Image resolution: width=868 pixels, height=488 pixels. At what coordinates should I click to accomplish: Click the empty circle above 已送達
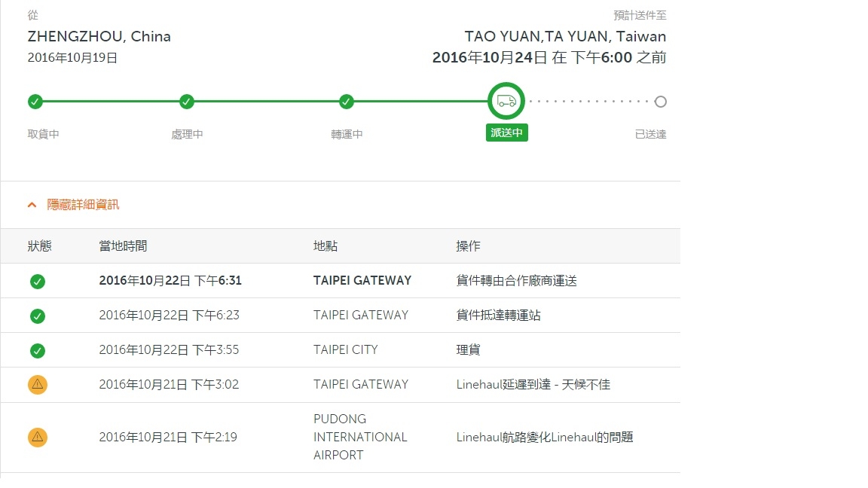pos(660,102)
